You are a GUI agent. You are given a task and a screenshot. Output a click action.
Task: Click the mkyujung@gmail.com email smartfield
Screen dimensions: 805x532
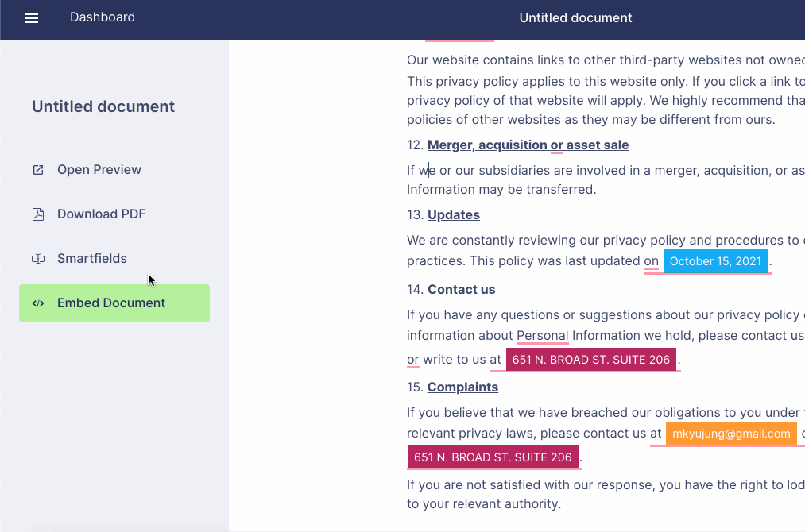point(731,434)
